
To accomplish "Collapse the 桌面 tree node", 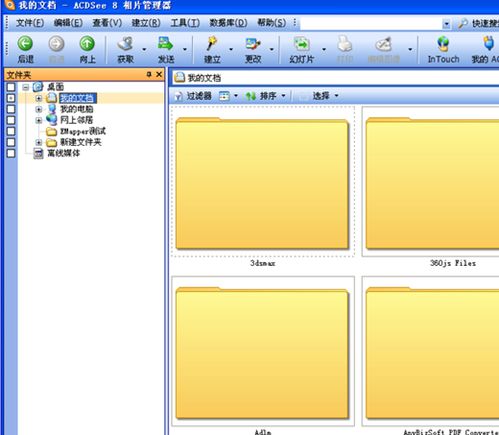I will [x=26, y=87].
